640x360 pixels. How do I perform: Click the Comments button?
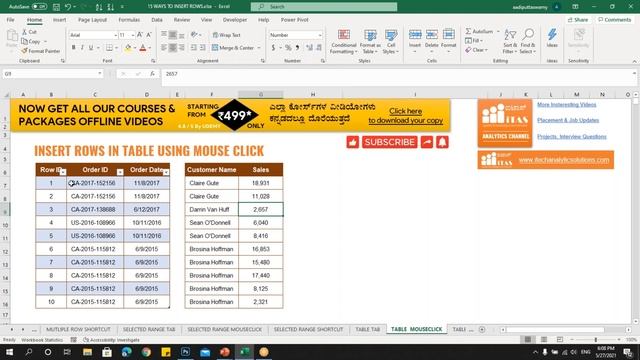pyautogui.click(x=614, y=20)
